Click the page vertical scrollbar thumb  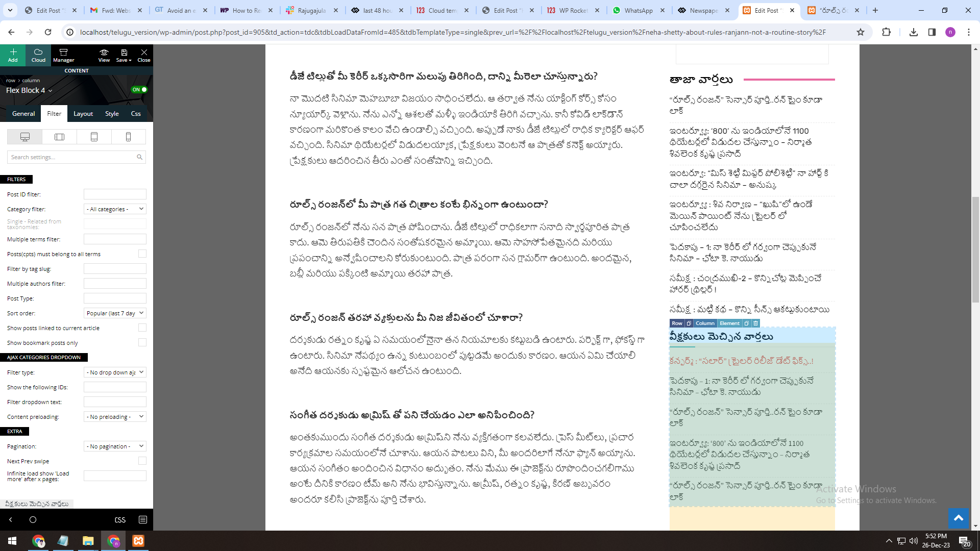tap(975, 249)
